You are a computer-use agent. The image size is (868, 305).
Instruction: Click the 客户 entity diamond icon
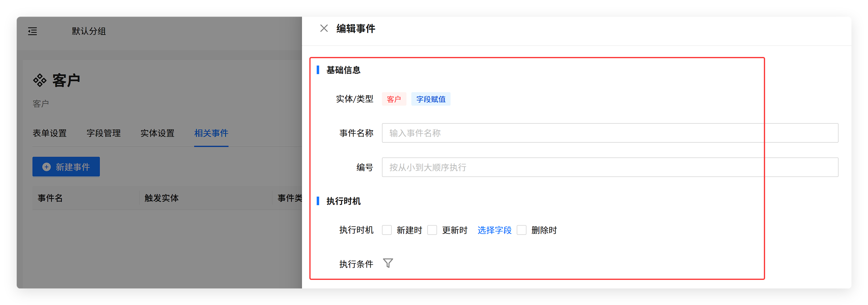(x=40, y=81)
